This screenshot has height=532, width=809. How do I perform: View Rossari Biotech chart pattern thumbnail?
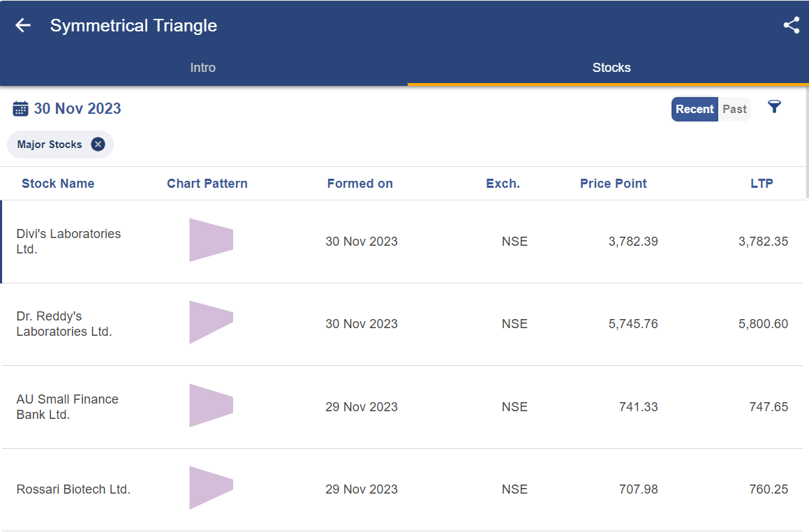point(211,488)
